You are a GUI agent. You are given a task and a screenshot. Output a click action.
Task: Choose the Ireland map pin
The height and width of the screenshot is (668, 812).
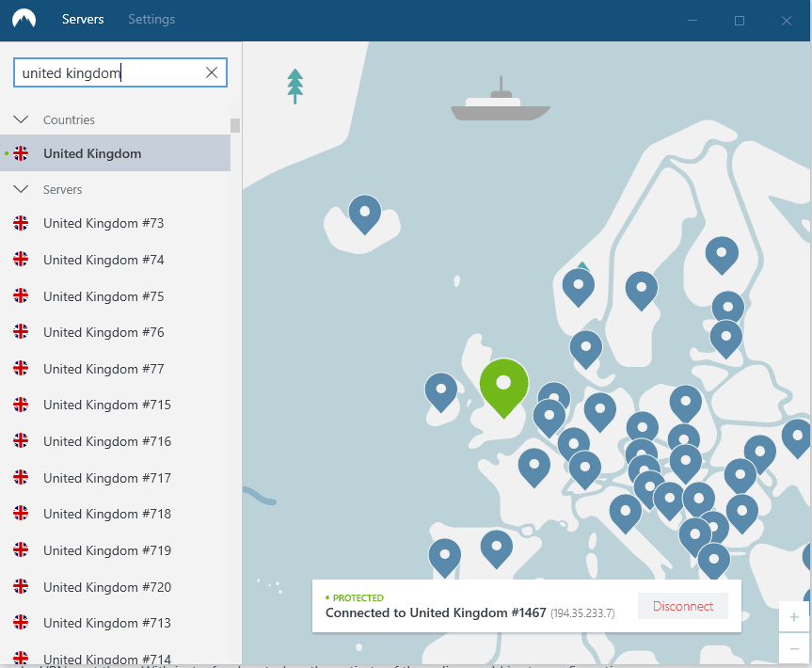[x=440, y=391]
